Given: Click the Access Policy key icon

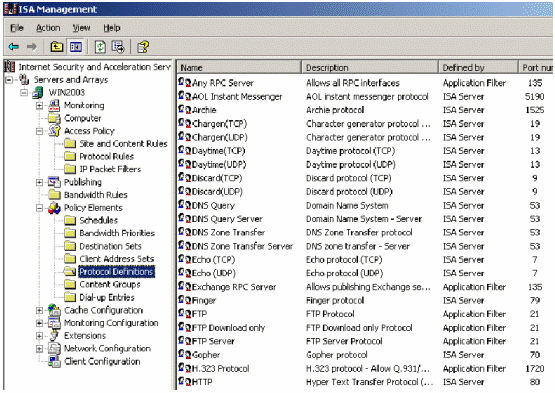Looking at the screenshot, I should click(x=54, y=131).
